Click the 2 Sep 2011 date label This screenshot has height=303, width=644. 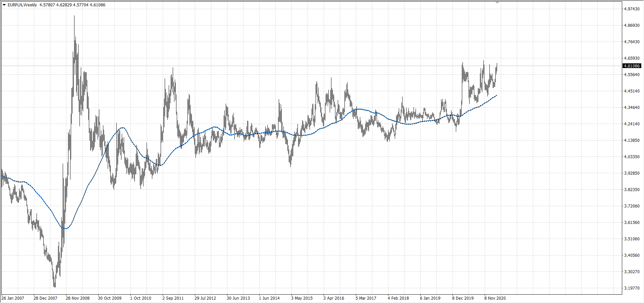[x=173, y=298]
